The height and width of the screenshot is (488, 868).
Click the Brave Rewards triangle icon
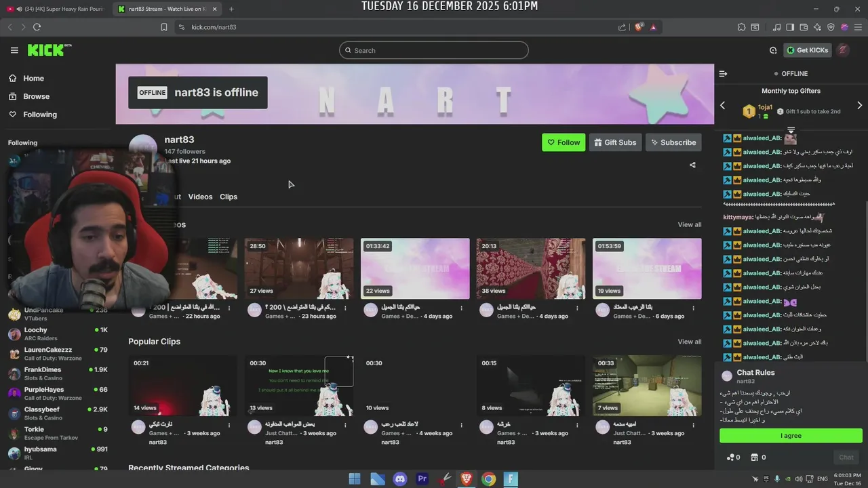click(x=653, y=27)
